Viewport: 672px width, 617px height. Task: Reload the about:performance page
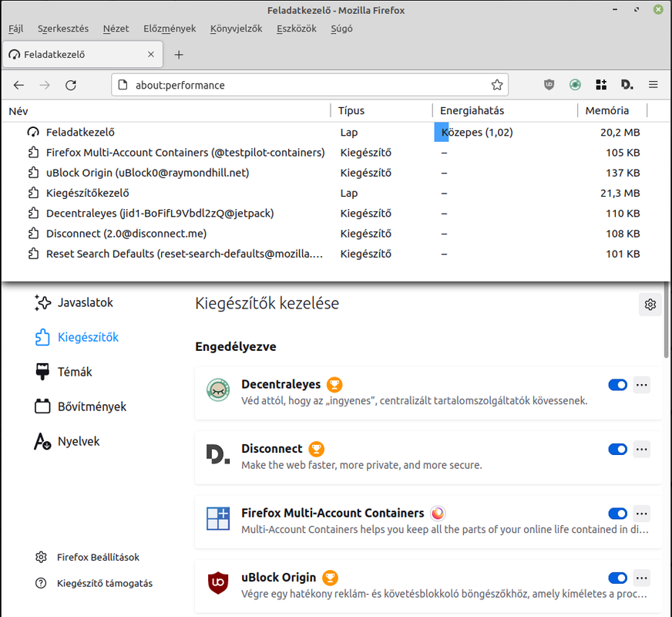pos(71,86)
